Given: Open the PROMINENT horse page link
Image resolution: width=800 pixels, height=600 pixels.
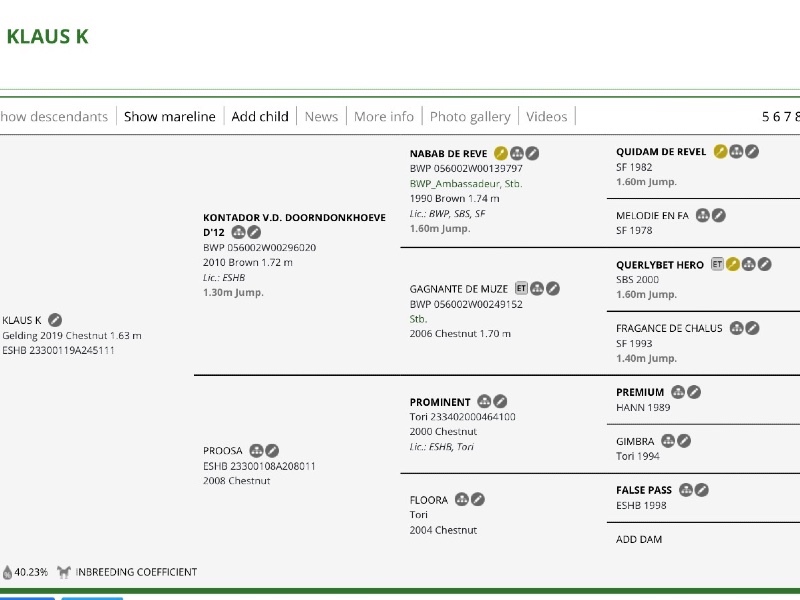Looking at the screenshot, I should pos(440,402).
